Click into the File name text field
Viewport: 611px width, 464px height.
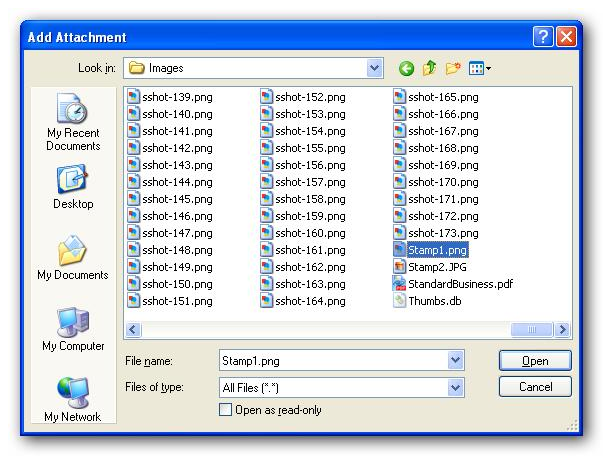pyautogui.click(x=334, y=361)
